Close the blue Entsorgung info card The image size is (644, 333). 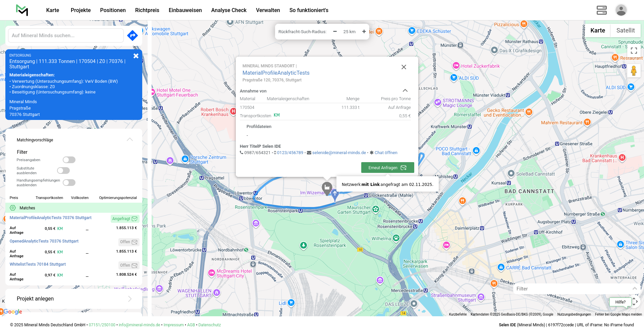click(x=136, y=56)
